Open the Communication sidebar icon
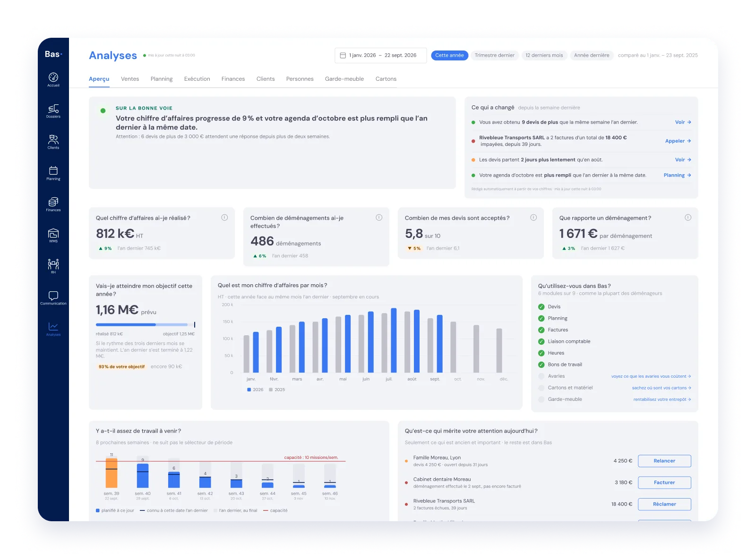The width and height of the screenshot is (756, 559). (53, 297)
